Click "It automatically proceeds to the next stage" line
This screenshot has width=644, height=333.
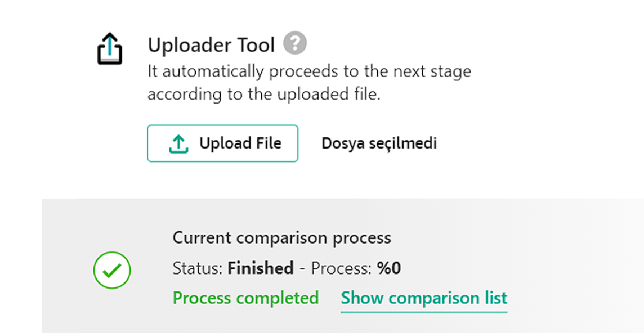[x=309, y=72]
